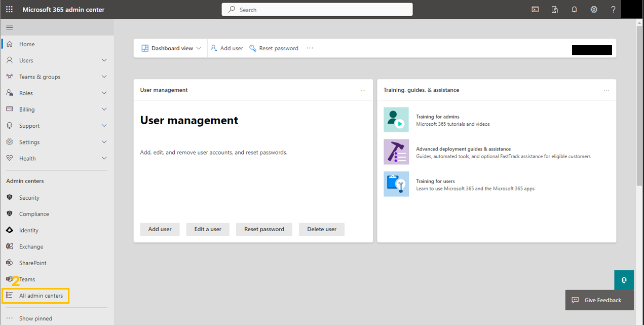Viewport: 644px width, 325px height.
Task: Open Cloud Shell from the top bar
Action: pos(535,9)
